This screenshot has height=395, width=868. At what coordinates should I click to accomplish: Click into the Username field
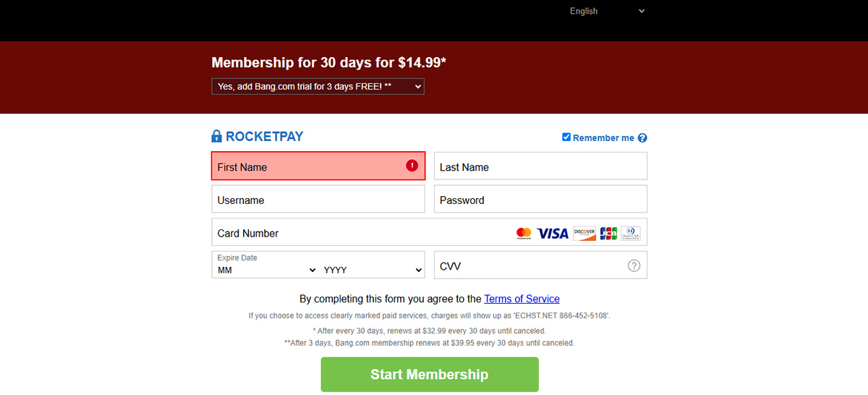coord(318,200)
